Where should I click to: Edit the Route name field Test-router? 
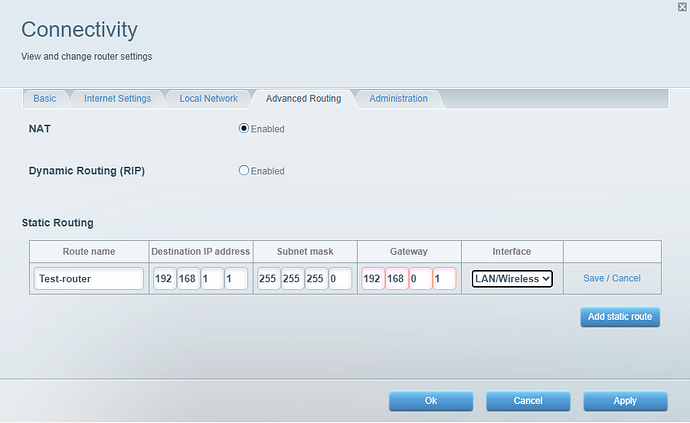(x=89, y=279)
